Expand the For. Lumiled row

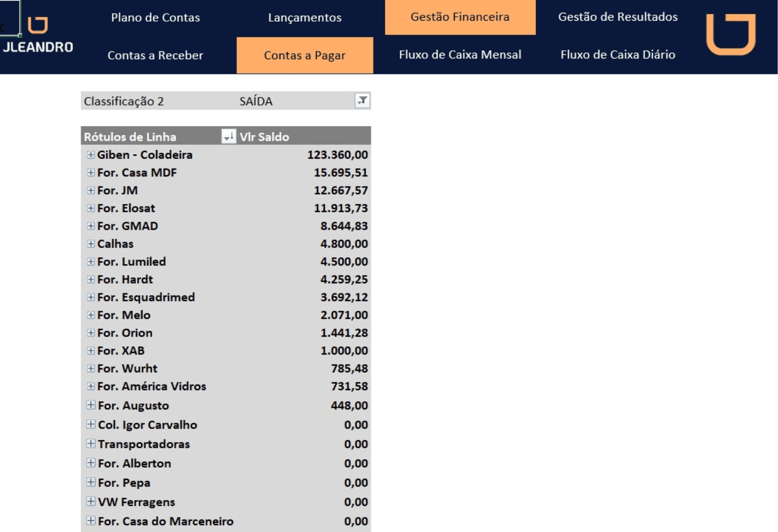pyautogui.click(x=91, y=262)
